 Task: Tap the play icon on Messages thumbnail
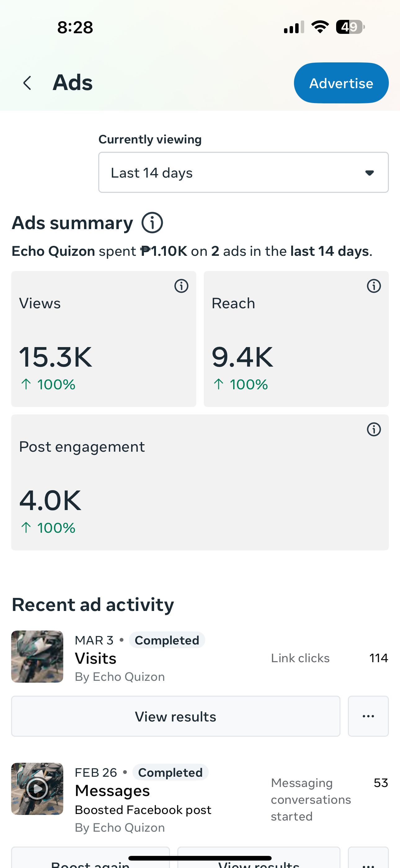(37, 789)
